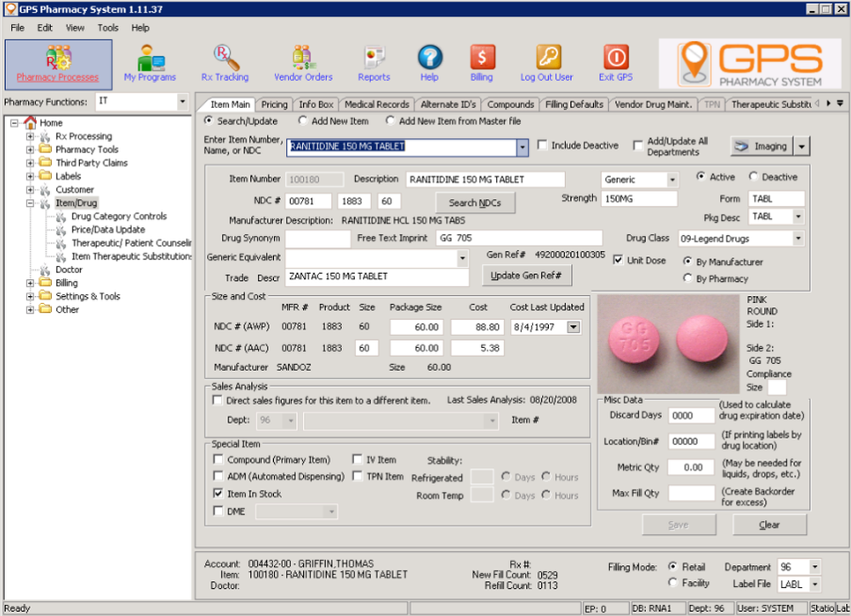Switch to Medical Records tab
The height and width of the screenshot is (616, 851).
(377, 104)
